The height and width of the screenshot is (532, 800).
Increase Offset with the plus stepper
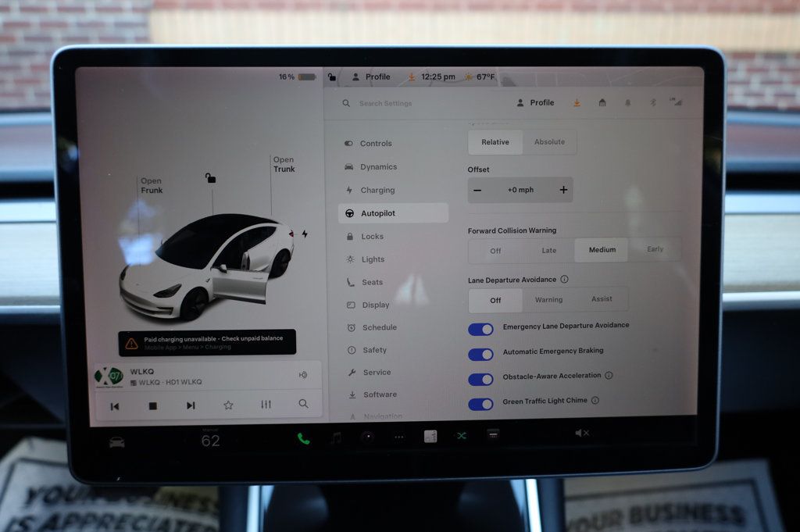563,189
